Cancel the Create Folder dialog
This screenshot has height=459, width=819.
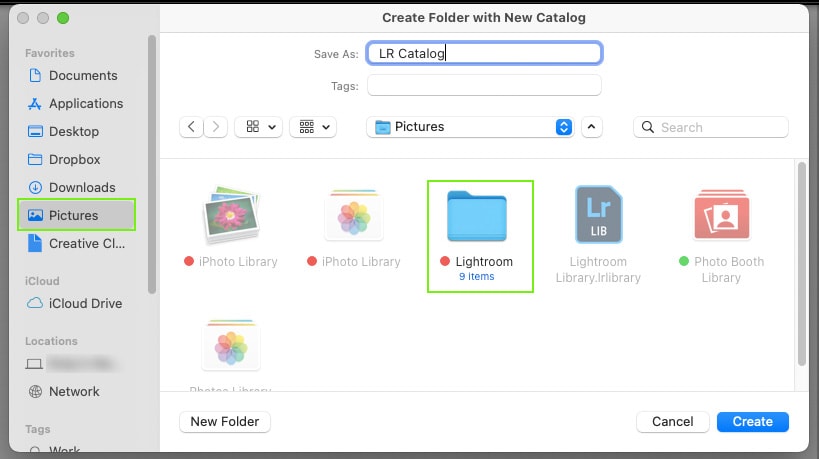pyautogui.click(x=673, y=421)
